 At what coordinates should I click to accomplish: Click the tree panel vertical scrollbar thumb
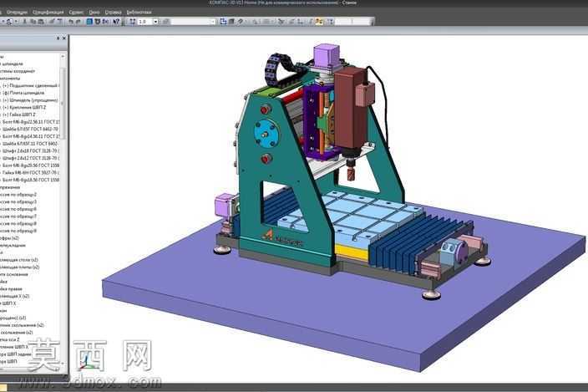point(63,102)
